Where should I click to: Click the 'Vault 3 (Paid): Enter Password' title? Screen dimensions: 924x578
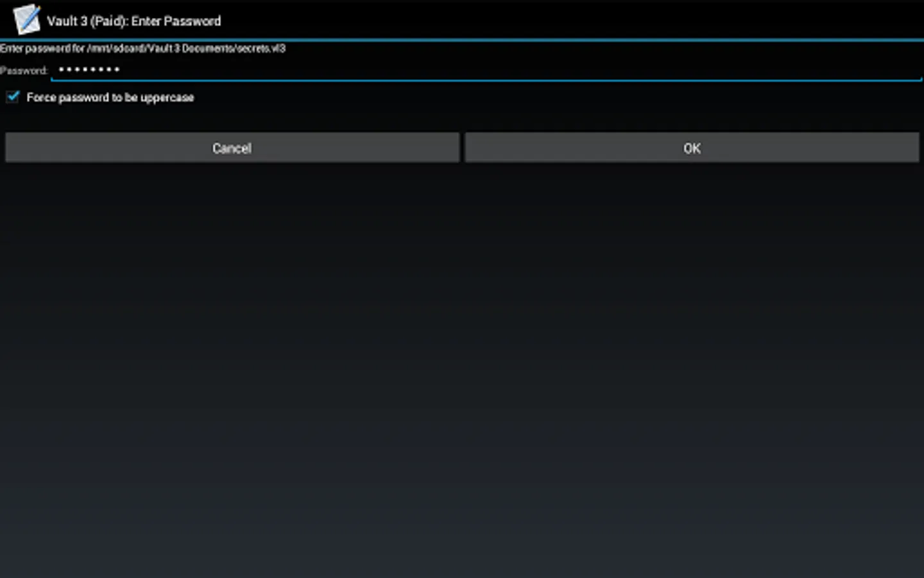[134, 21]
